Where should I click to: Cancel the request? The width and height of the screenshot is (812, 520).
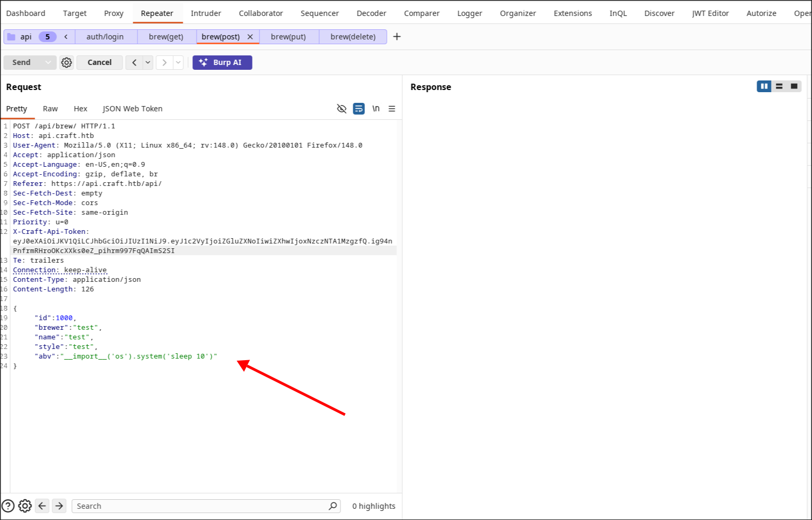[x=100, y=62]
